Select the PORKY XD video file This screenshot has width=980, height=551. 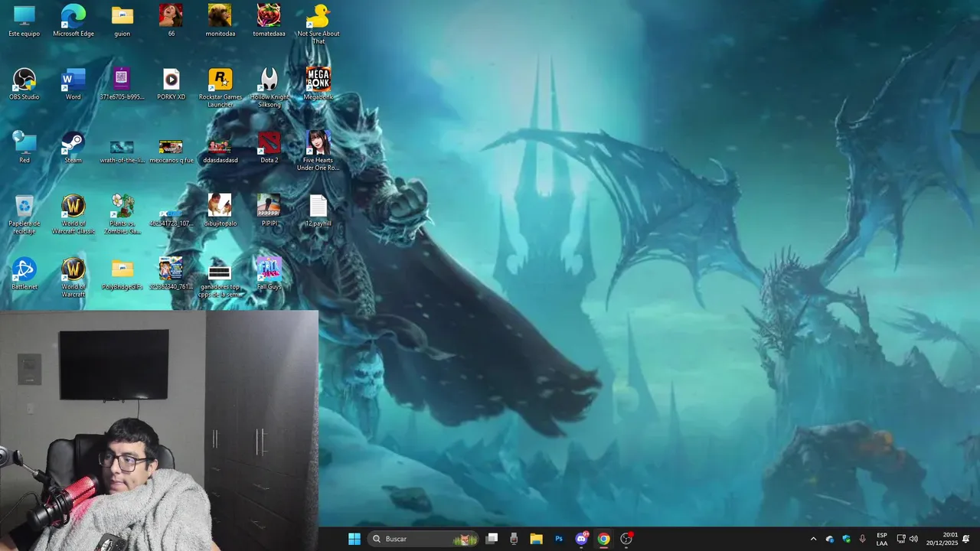[171, 84]
